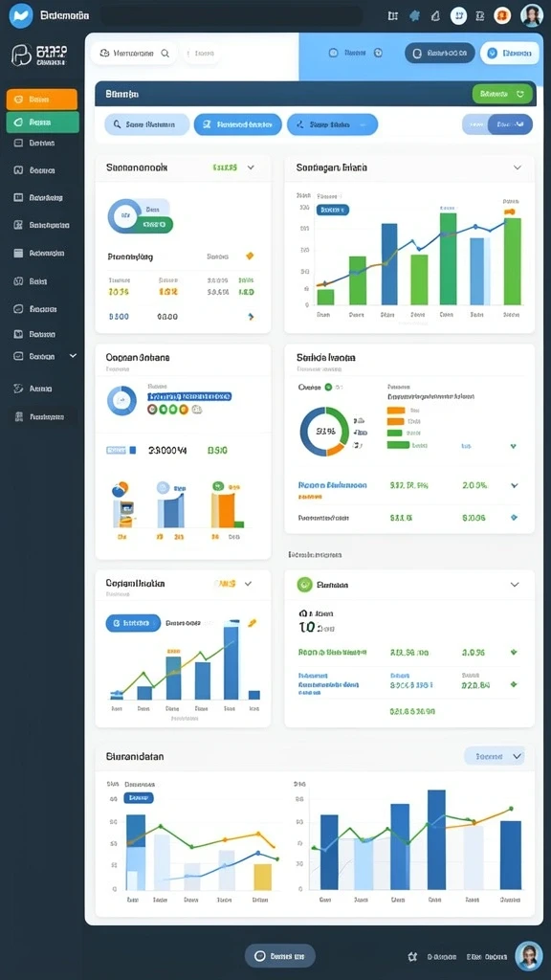The image size is (551, 980).
Task: Click the orange tag icon in first card
Action: 250,256
